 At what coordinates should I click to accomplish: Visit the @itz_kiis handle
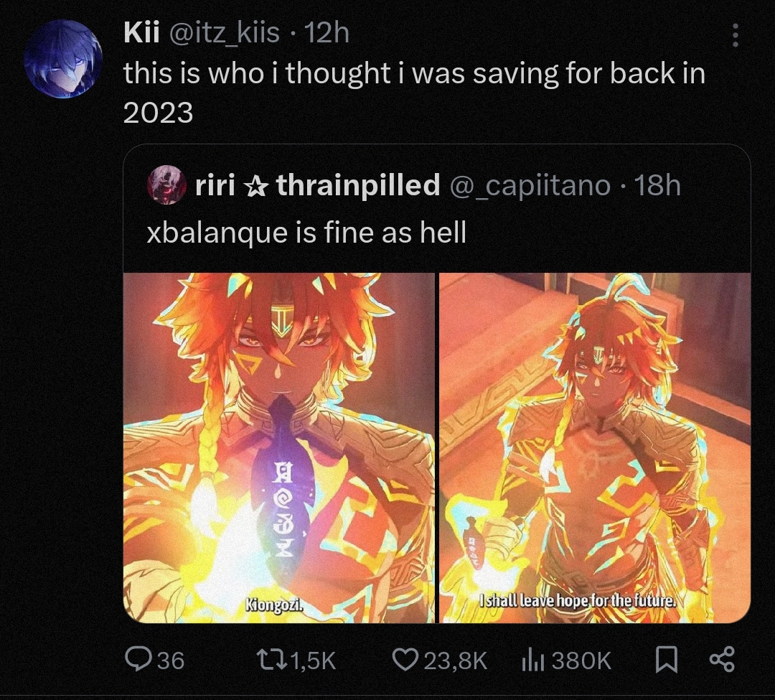pyautogui.click(x=225, y=34)
